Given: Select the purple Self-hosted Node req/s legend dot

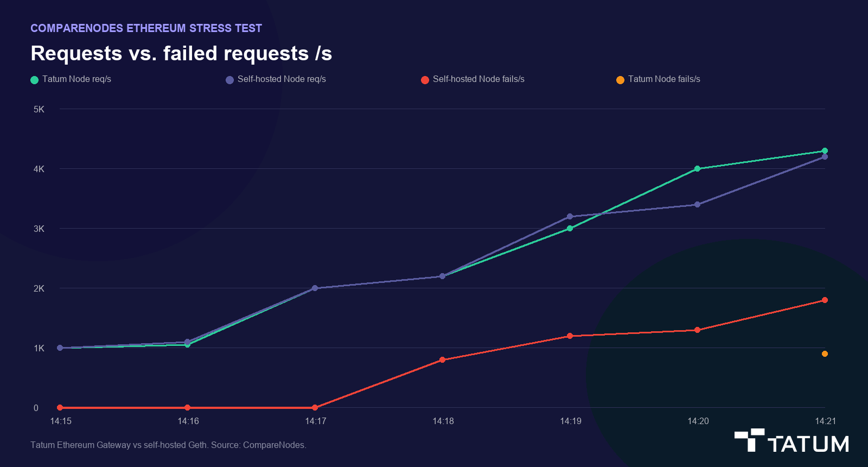Looking at the screenshot, I should tap(230, 80).
